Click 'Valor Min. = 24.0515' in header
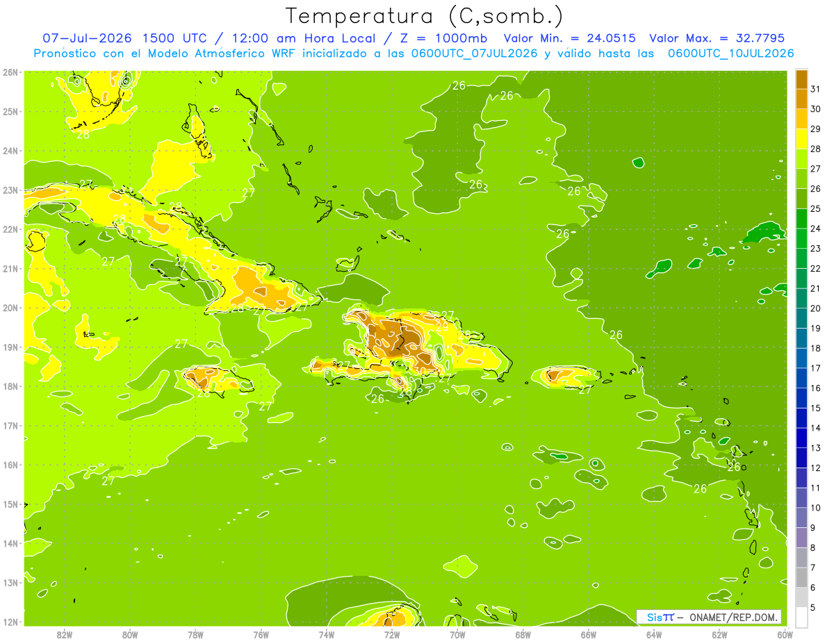Screen dimensions: 834x644 point(570,38)
